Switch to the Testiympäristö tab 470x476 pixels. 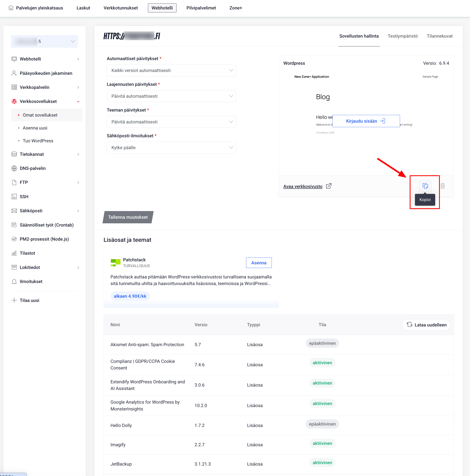pyautogui.click(x=402, y=36)
